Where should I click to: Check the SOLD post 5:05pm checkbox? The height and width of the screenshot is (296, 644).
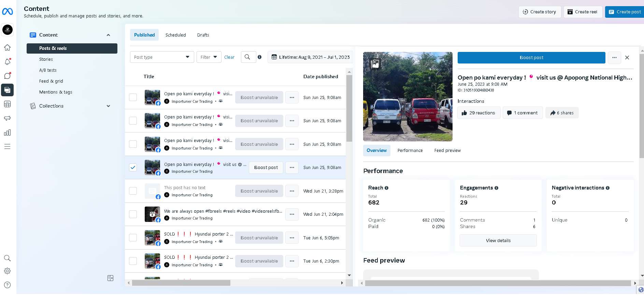[133, 238]
